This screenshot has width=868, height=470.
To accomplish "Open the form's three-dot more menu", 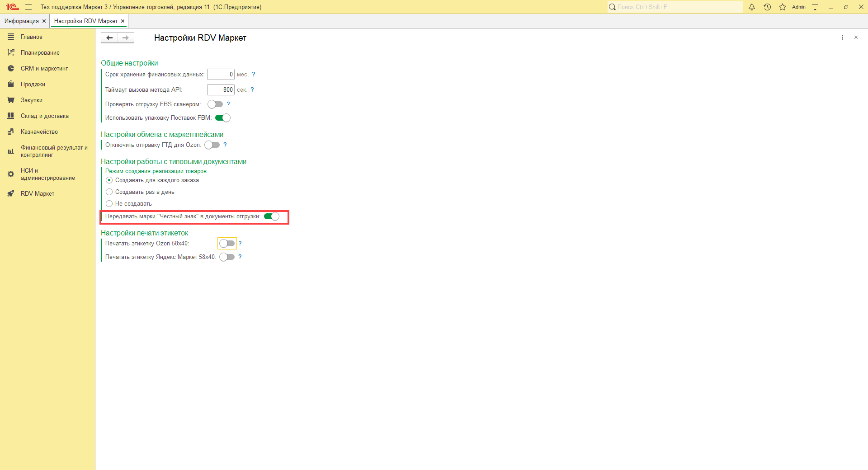I will click(x=842, y=38).
